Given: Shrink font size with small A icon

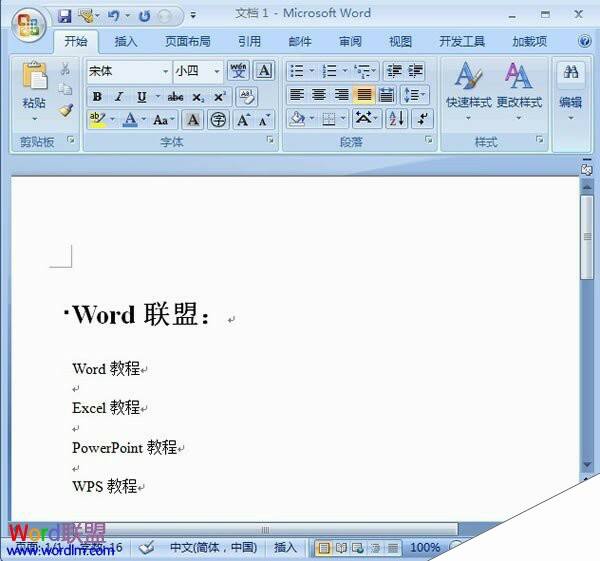Looking at the screenshot, I should point(264,120).
